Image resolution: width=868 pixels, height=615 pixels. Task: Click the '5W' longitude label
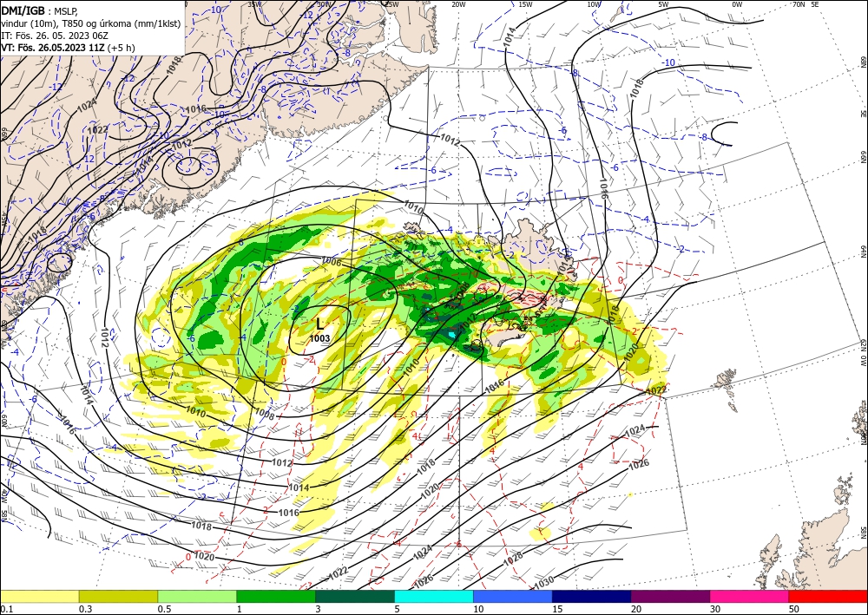pos(664,3)
